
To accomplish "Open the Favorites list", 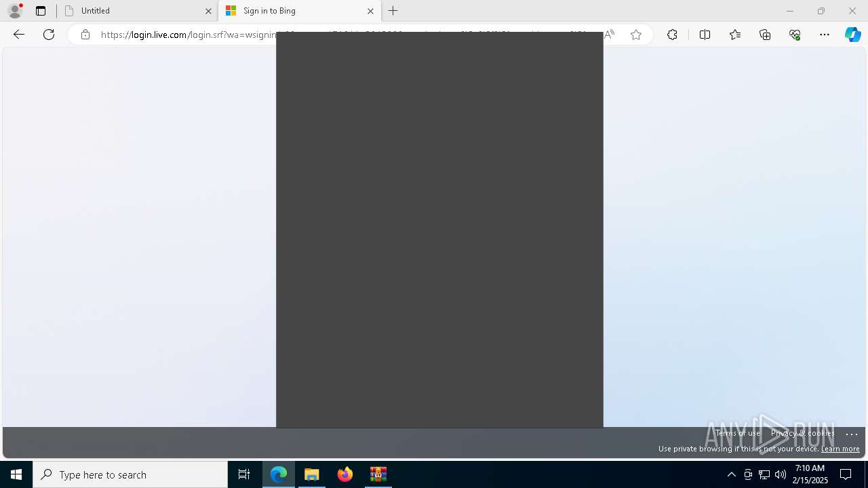I will [735, 35].
